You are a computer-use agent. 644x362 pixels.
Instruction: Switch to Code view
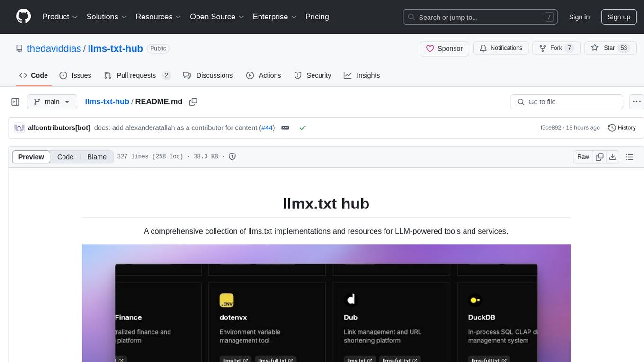[65, 157]
